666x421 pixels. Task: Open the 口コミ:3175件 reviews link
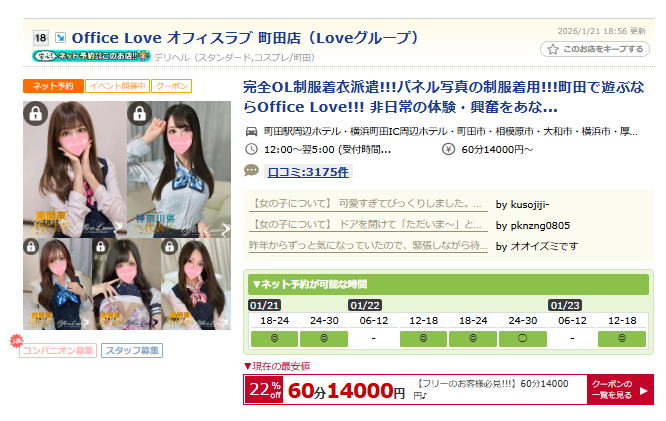click(308, 172)
